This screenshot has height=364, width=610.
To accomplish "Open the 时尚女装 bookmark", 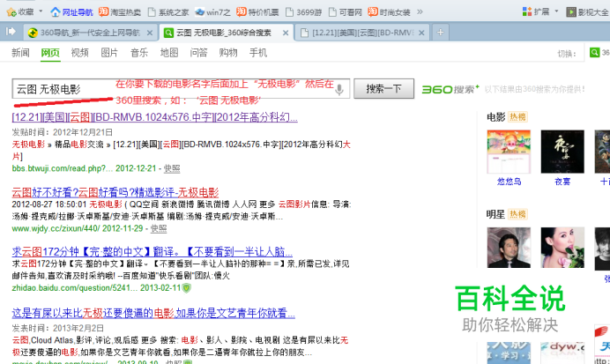I will (389, 12).
